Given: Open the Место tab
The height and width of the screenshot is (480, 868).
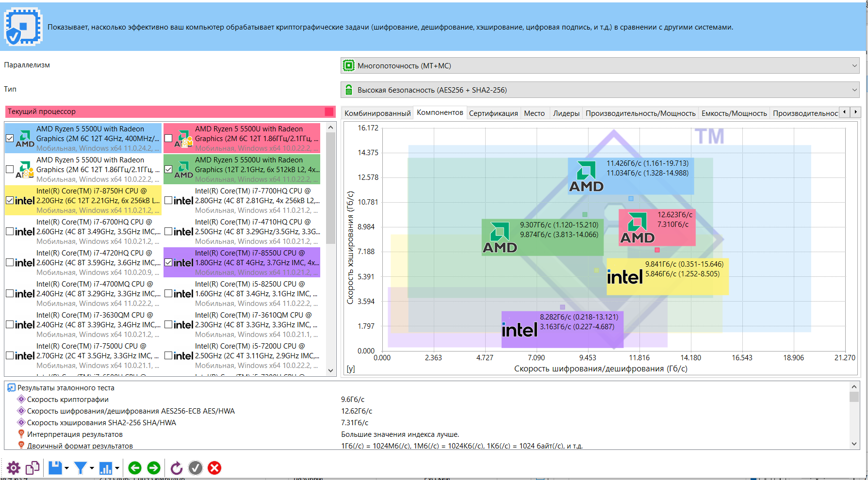Looking at the screenshot, I should [534, 113].
